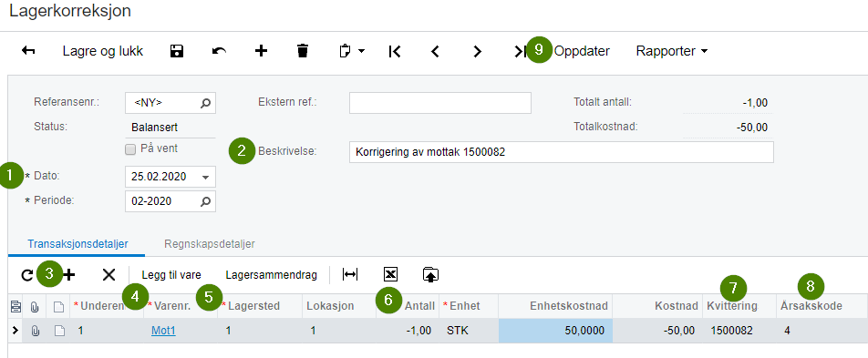Go to next record arrow
The width and height of the screenshot is (868, 358).
click(x=477, y=51)
